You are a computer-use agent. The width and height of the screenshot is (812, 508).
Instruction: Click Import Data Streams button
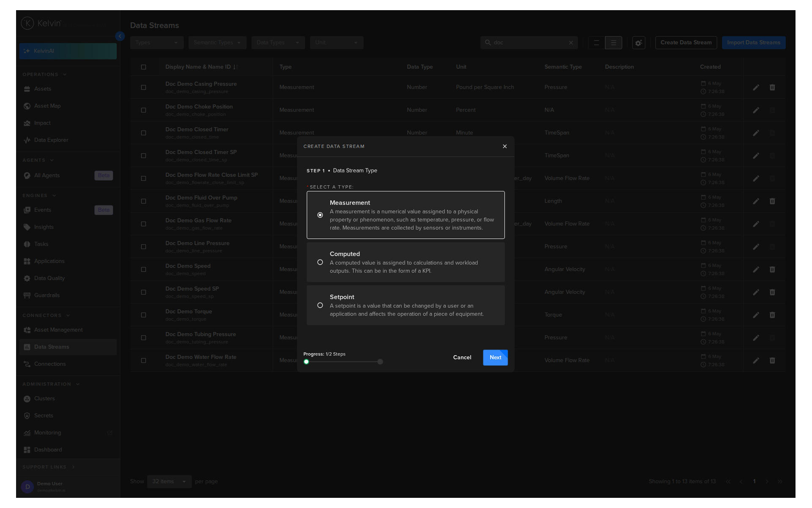pyautogui.click(x=754, y=43)
